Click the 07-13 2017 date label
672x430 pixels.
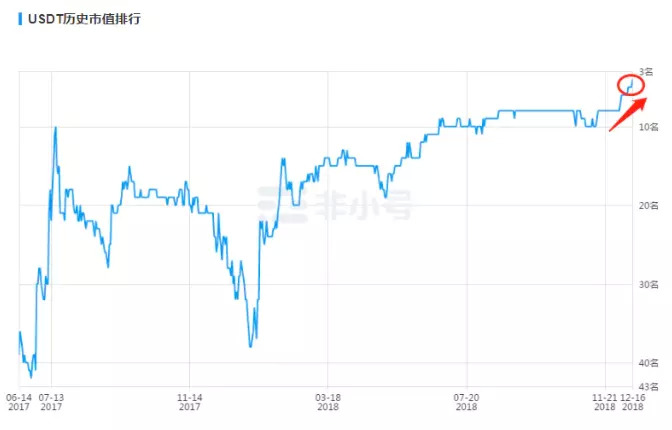click(x=51, y=402)
